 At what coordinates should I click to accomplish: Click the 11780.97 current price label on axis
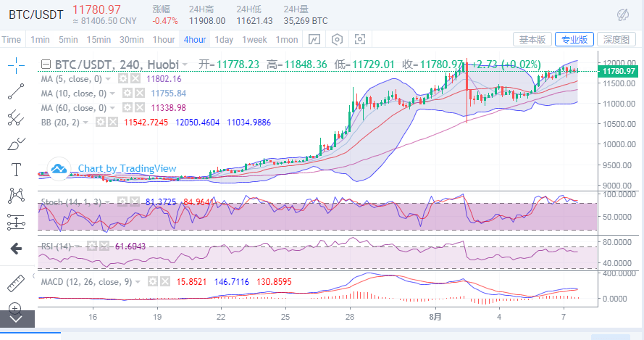[x=618, y=71]
